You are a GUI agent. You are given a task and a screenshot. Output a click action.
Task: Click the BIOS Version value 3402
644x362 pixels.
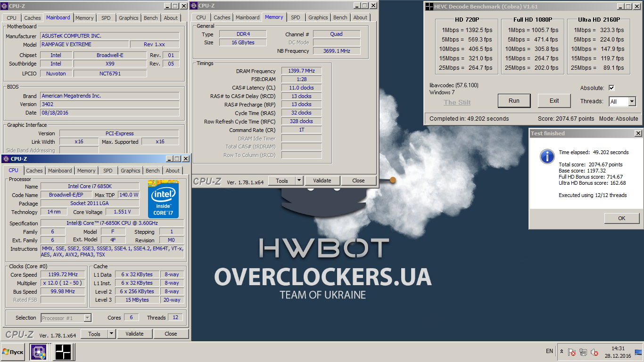pos(109,104)
